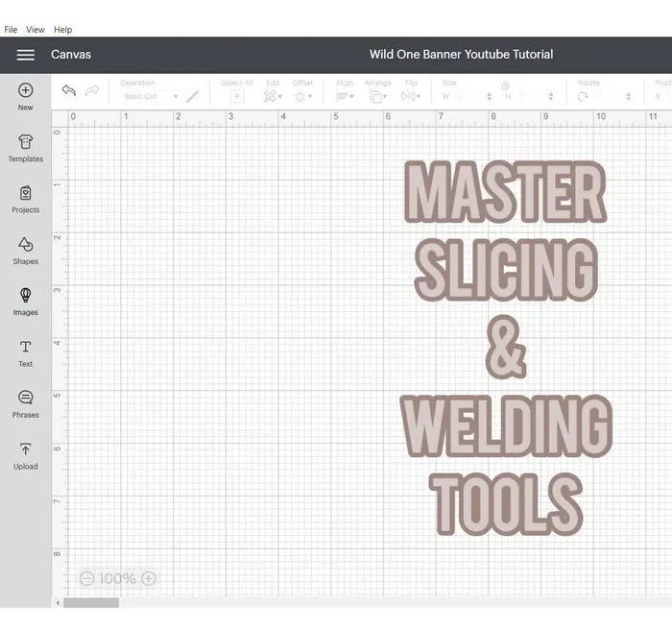The width and height of the screenshot is (672, 630).
Task: Click the New project icon
Action: 26,90
